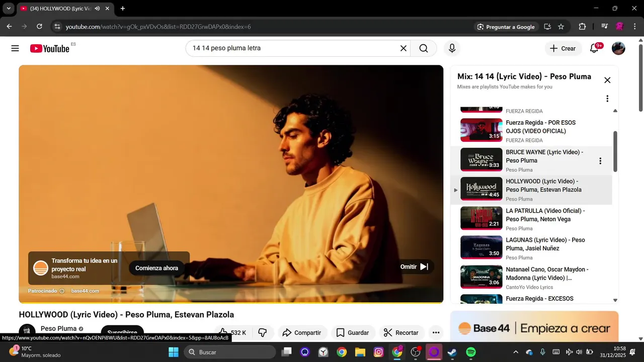Select the HOLLYWOOD Lyric Video tab
644x362 pixels.
pyautogui.click(x=65, y=9)
